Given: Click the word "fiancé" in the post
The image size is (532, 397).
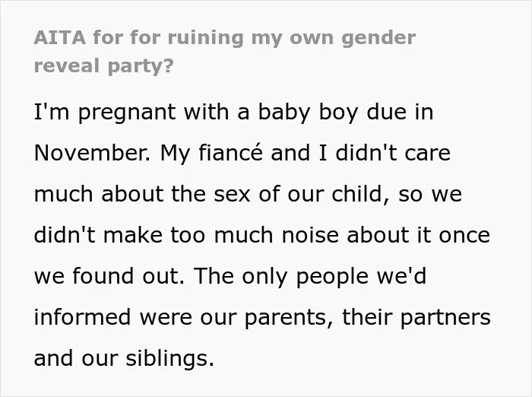Looking at the screenshot, I should coord(230,152).
